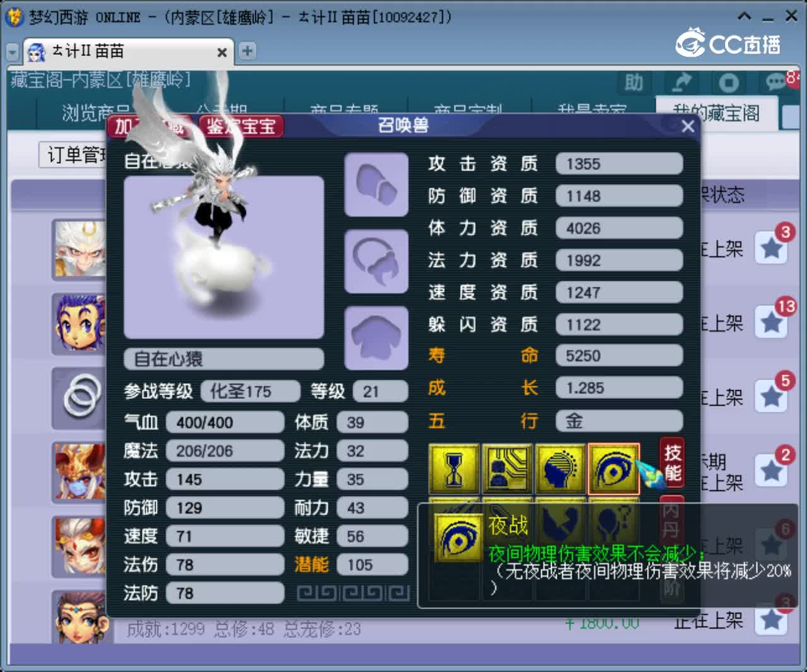This screenshot has height=672, width=807.
Task: Select the highlighted 夜战 eye skill icon
Action: pyautogui.click(x=614, y=469)
